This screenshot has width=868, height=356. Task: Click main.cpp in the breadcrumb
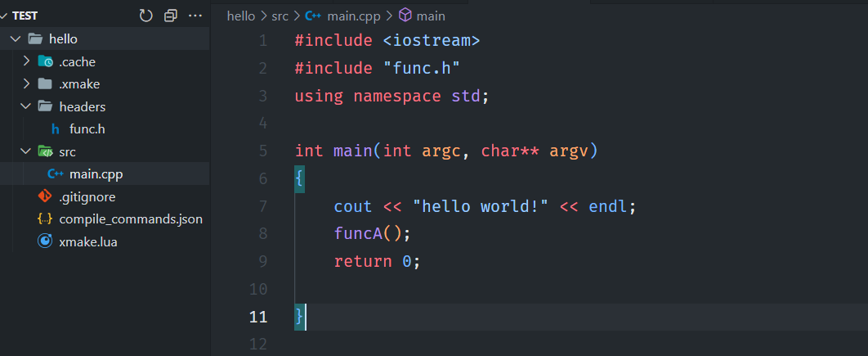pyautogui.click(x=354, y=16)
